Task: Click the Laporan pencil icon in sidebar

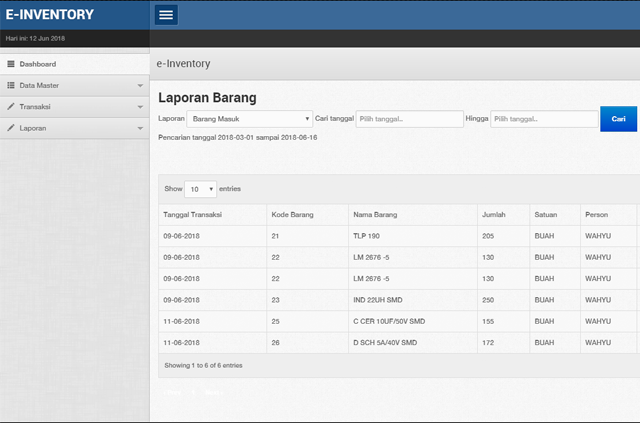Action: pos(11,129)
